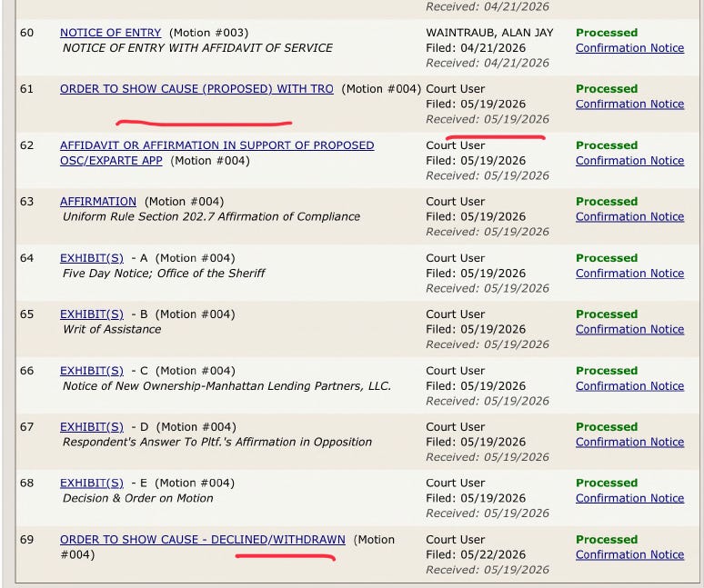Open Confirmation Notice for document 68
Screen dimensions: 704x588
pos(630,498)
